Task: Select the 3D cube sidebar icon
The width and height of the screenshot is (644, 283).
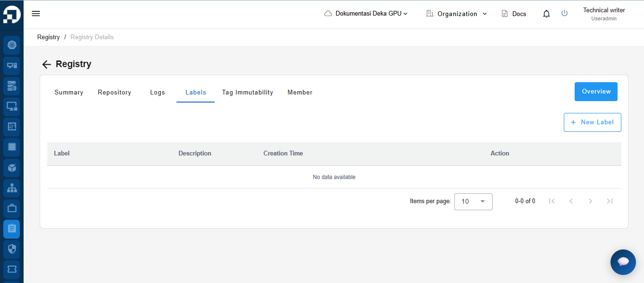Action: [x=12, y=167]
